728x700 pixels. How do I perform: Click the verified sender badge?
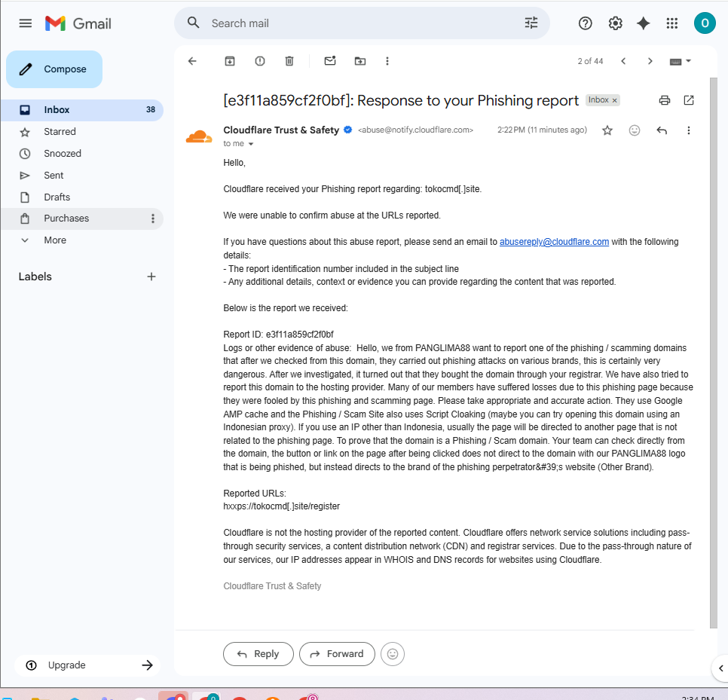point(347,130)
